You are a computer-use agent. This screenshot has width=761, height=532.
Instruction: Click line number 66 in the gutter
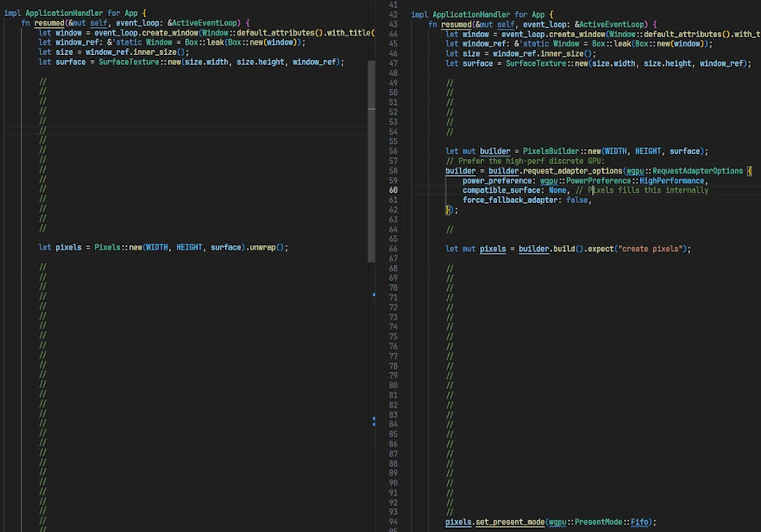pyautogui.click(x=393, y=249)
